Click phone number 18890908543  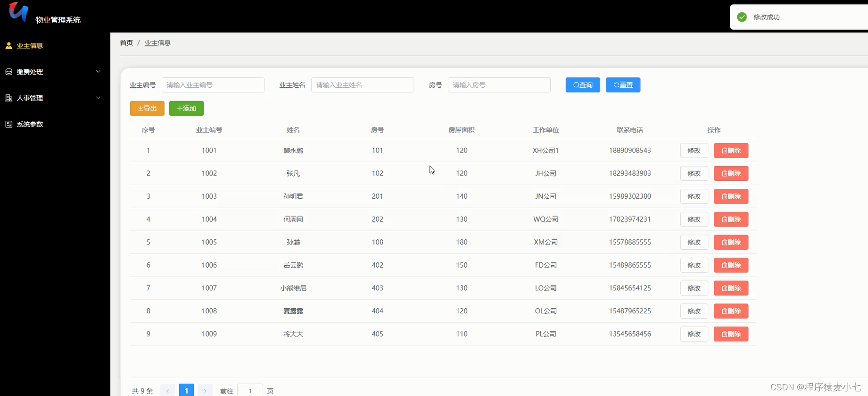tap(630, 151)
